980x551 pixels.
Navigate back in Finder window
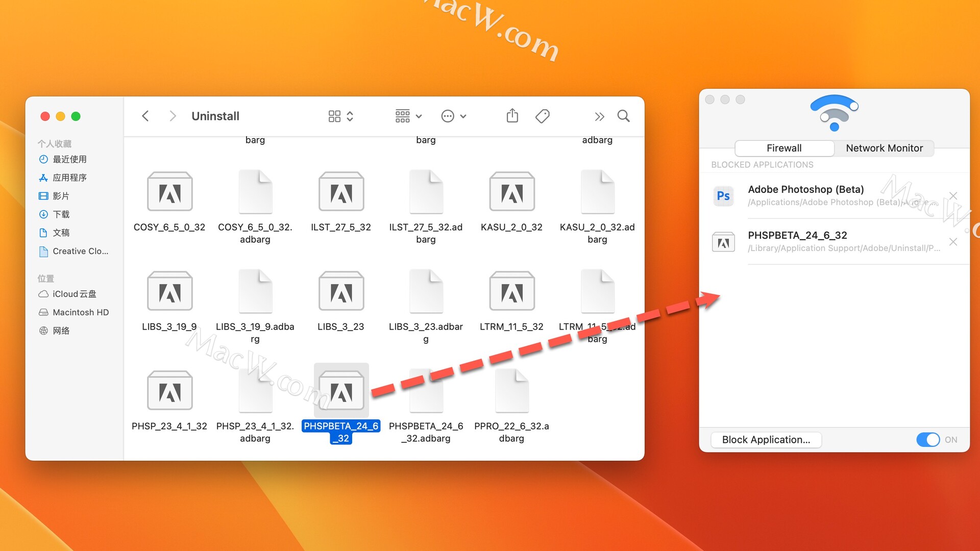coord(145,116)
